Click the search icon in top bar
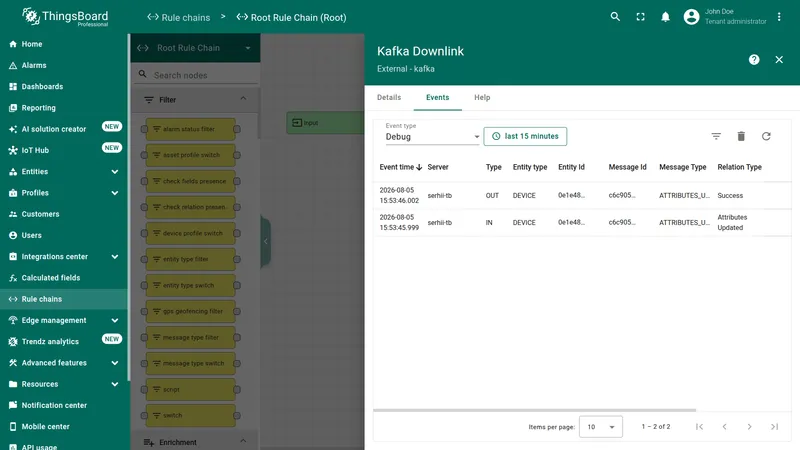This screenshot has width=800, height=450. pos(615,17)
